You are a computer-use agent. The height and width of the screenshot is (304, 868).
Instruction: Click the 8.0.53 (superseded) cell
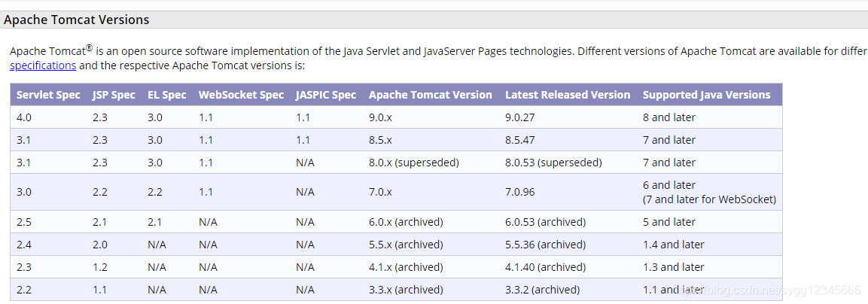pyautogui.click(x=553, y=163)
